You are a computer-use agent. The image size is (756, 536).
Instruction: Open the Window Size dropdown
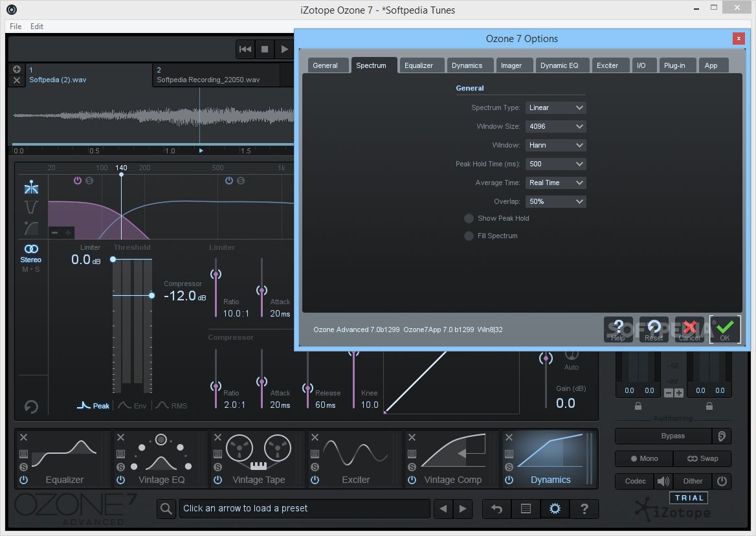pyautogui.click(x=555, y=126)
